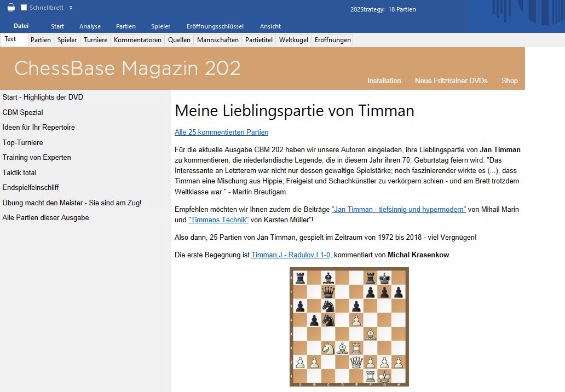
Task: Open the Datei menu
Action: 21,26
